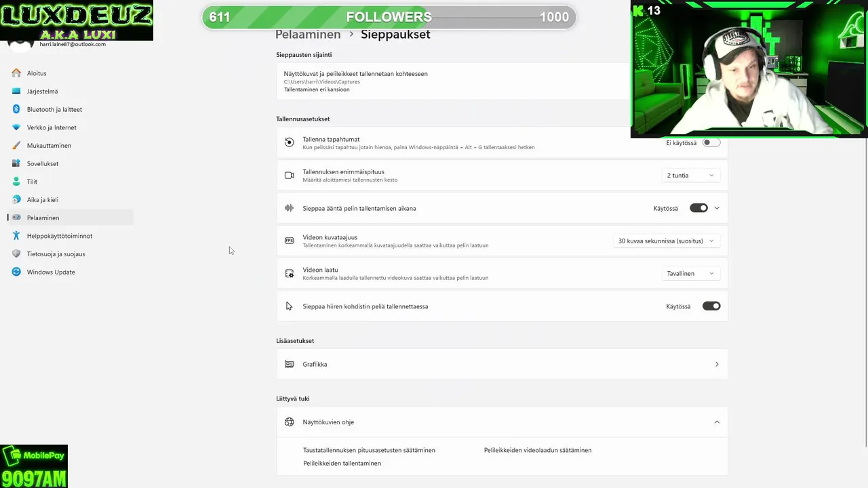Open Pelileikkeiden tallentaminen help link
868x488 pixels.
coord(342,464)
